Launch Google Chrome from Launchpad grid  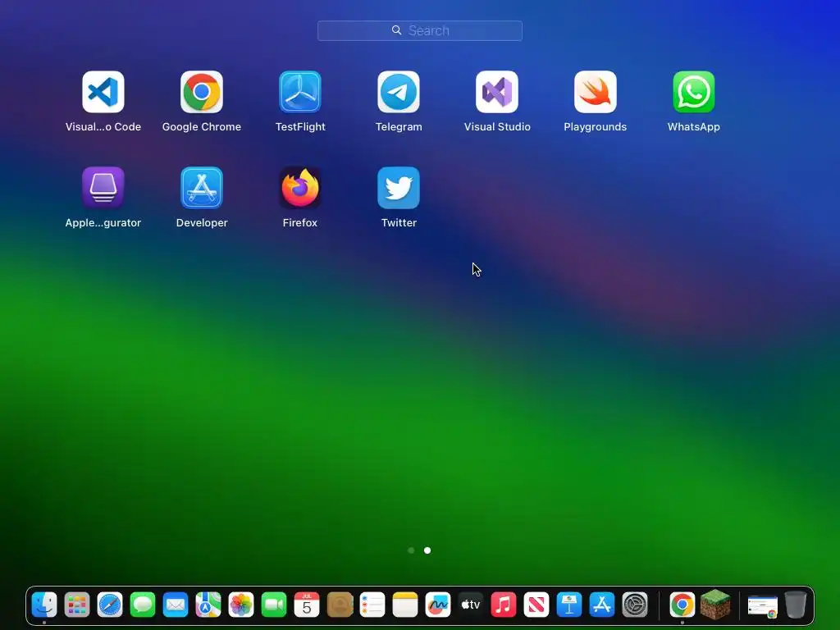(x=202, y=92)
